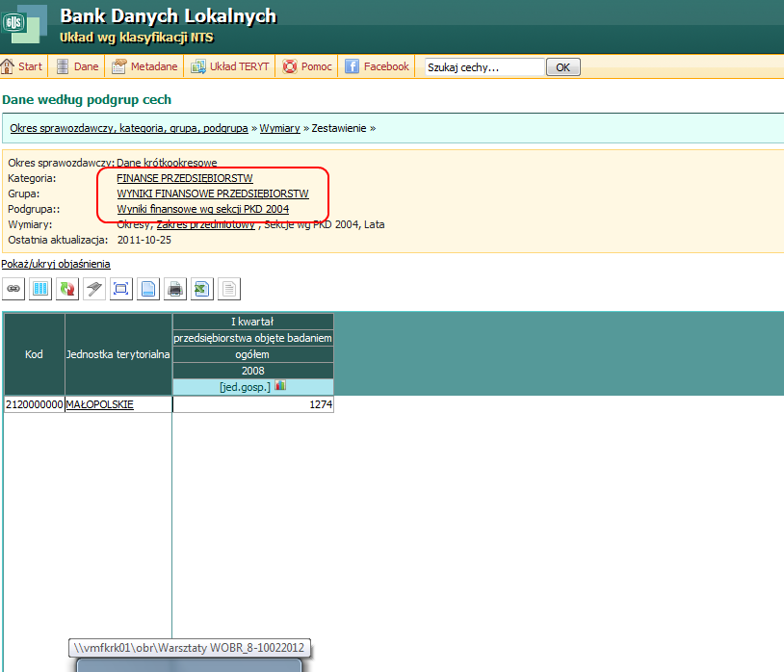Click into the Szukaj cechy search field
Image resolution: width=784 pixels, height=672 pixels.
pyautogui.click(x=484, y=67)
